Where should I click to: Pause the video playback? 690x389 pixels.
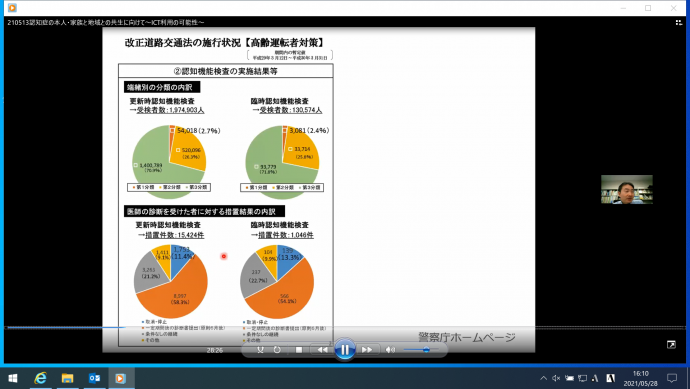pyautogui.click(x=345, y=350)
